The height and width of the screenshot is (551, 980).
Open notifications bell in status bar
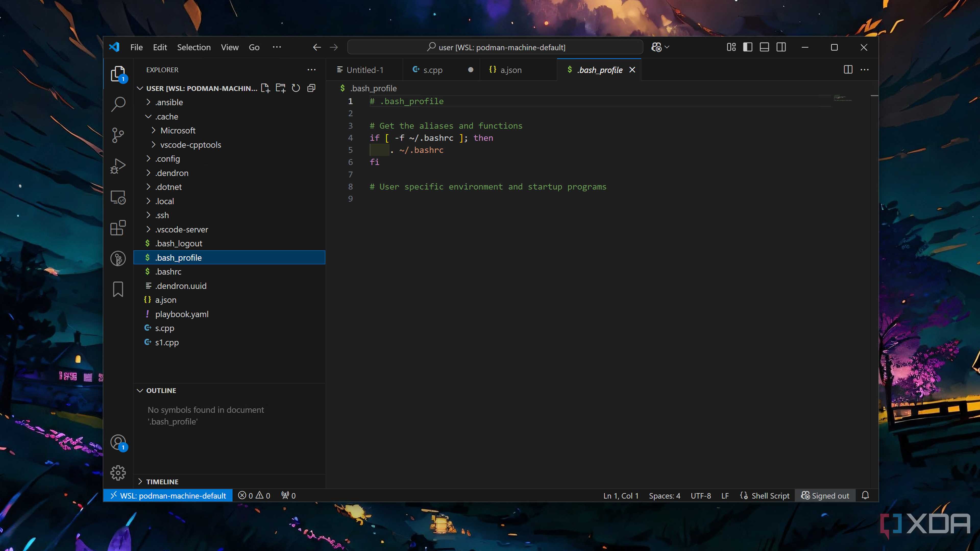[865, 495]
